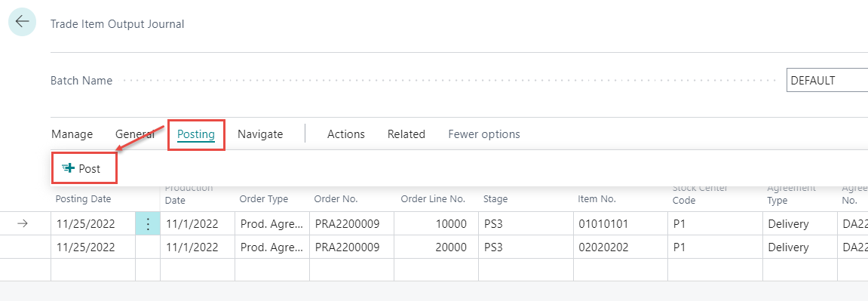Screen dimensions: 868x301
Task: Click Order Line No. 10000 cell
Action: click(436, 223)
